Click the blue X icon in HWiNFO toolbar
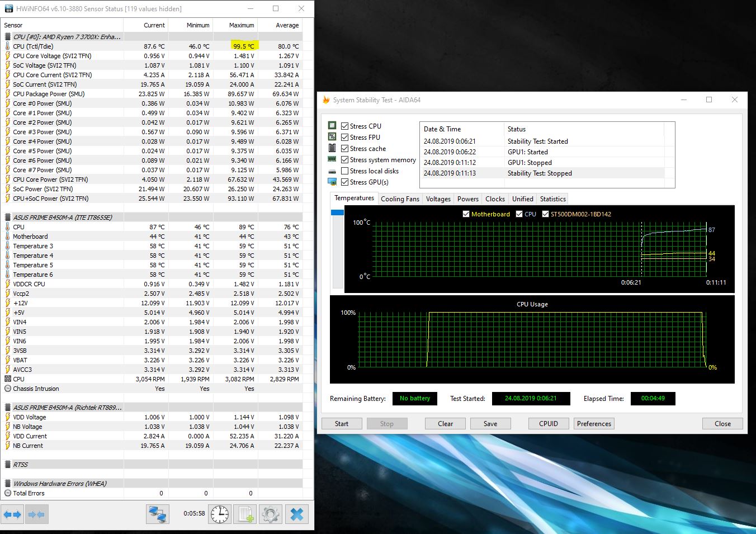Image resolution: width=756 pixels, height=534 pixels. (297, 514)
